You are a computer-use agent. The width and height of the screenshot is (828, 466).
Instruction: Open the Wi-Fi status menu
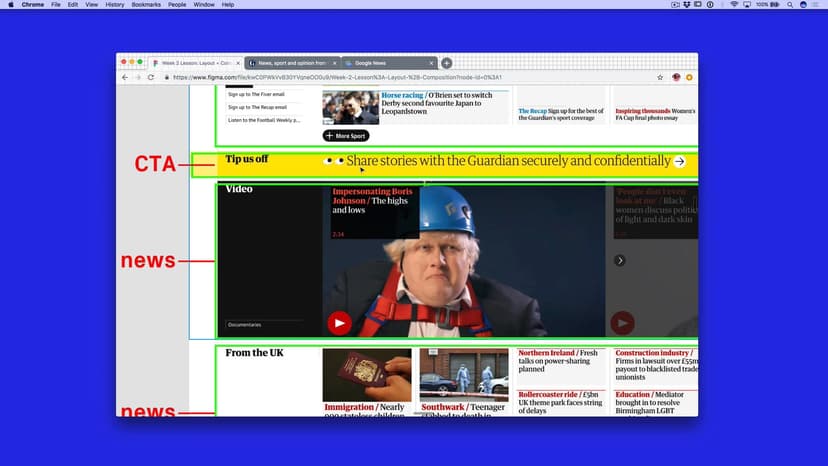[x=733, y=5]
